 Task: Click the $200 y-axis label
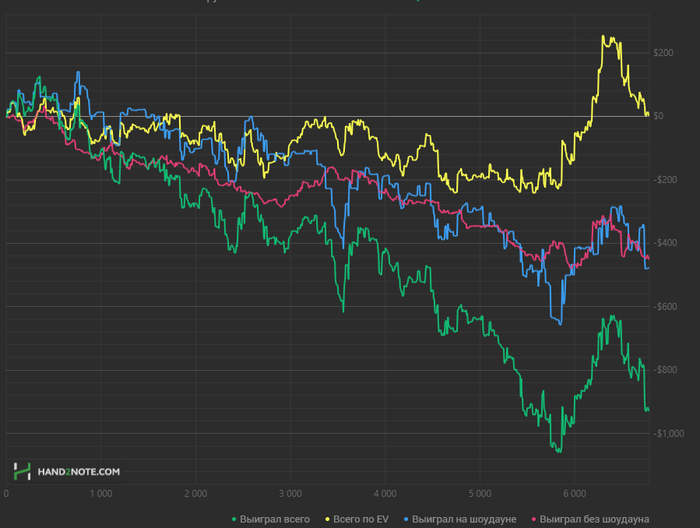(x=663, y=53)
